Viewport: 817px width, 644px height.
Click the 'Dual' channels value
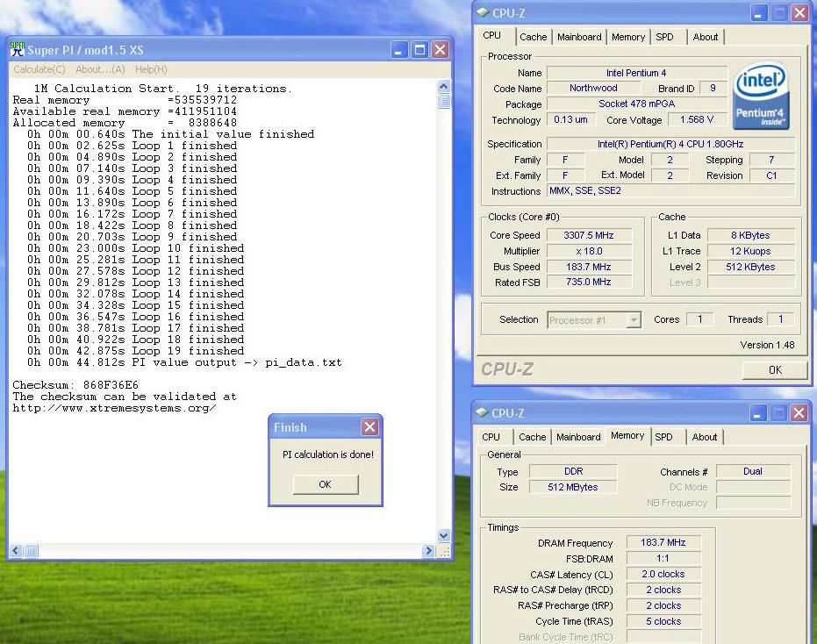pos(753,471)
